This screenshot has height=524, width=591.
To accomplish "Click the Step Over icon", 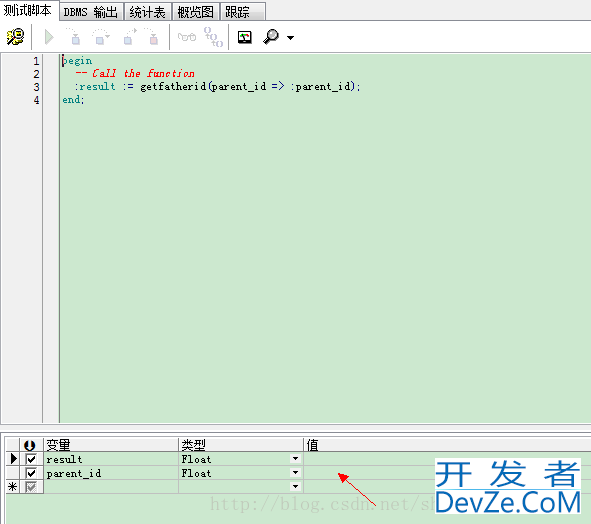I will [100, 37].
